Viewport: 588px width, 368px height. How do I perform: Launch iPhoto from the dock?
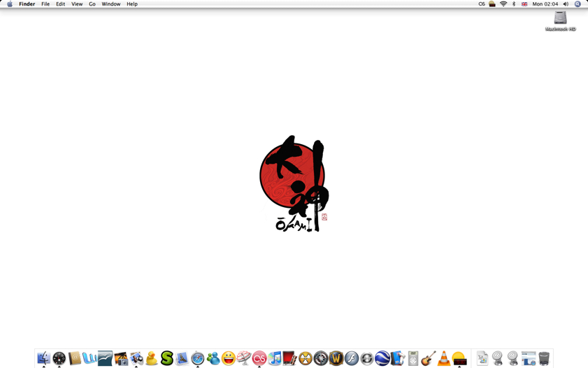(x=121, y=359)
